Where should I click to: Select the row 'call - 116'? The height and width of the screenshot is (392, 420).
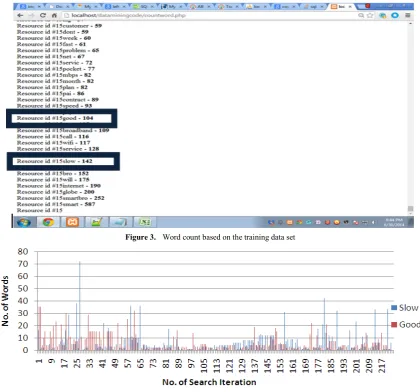53,136
